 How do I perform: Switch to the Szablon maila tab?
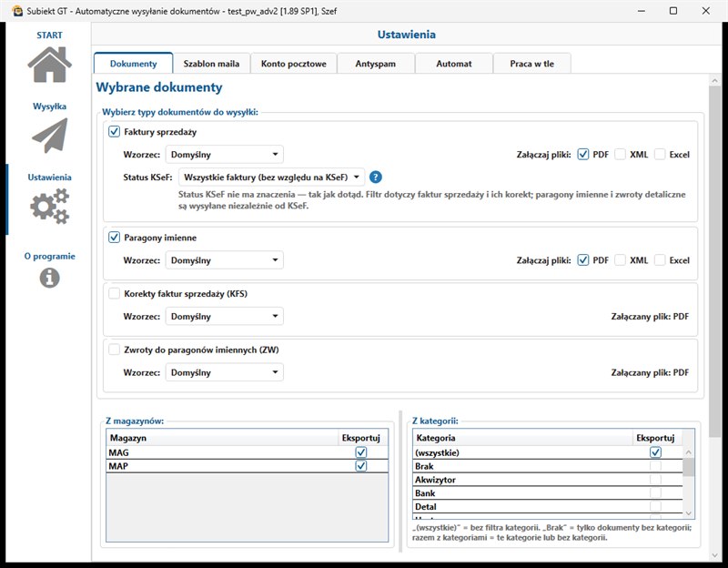click(211, 63)
